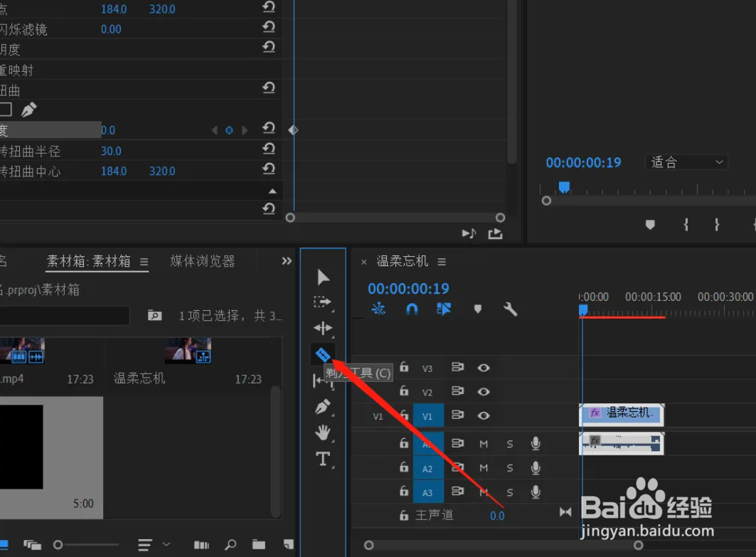The width and height of the screenshot is (756, 557).
Task: Click Mark Out button in program monitor
Action: pyautogui.click(x=717, y=224)
